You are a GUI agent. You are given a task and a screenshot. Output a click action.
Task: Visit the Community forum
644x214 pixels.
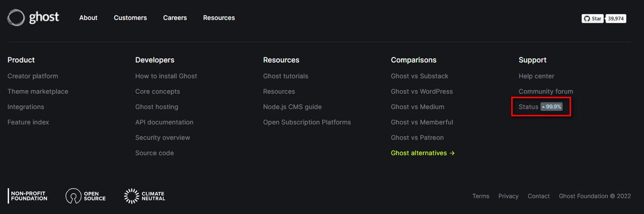[546, 92]
